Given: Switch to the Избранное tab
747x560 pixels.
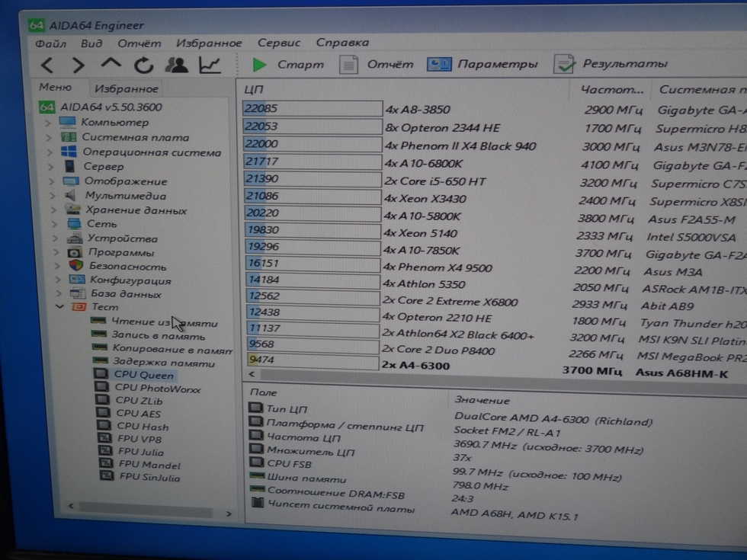Looking at the screenshot, I should (x=126, y=89).
